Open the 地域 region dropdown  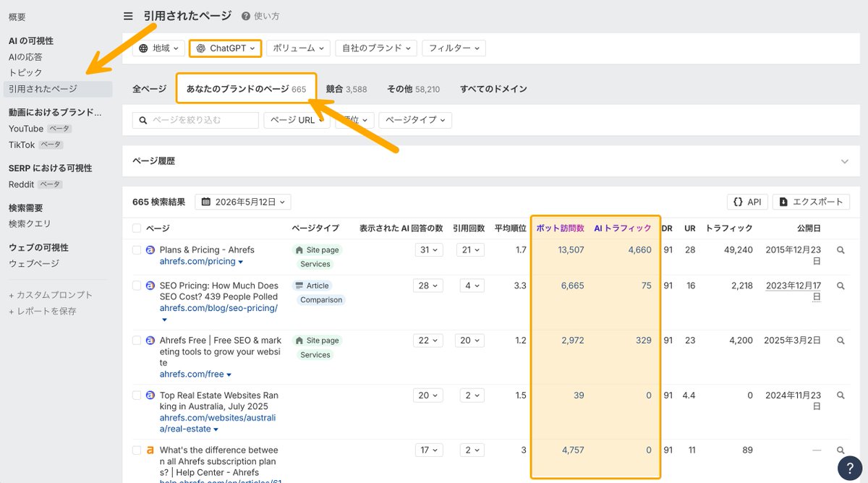[158, 48]
